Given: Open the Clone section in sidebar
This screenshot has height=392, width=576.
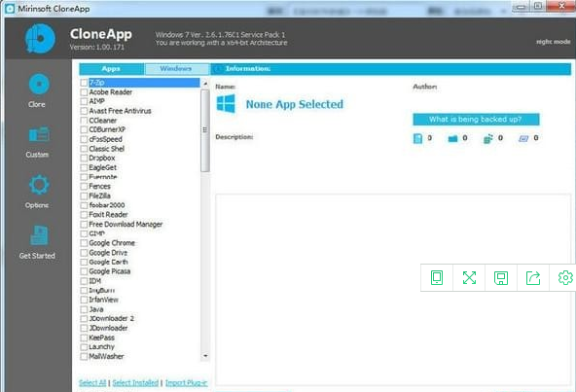Looking at the screenshot, I should [39, 85].
